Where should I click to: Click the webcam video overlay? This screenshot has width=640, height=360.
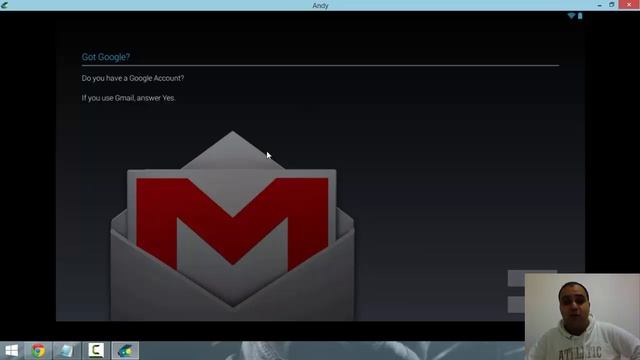(582, 317)
